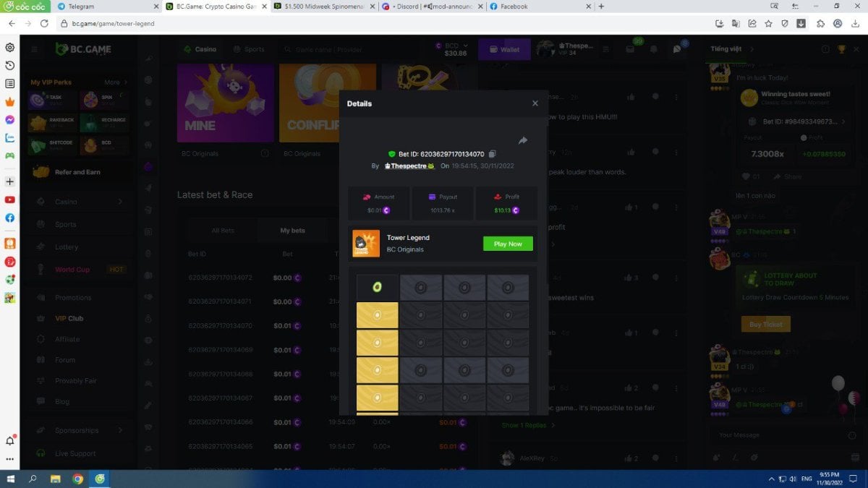Open Messenger from the browser sidebar

pos(10,120)
